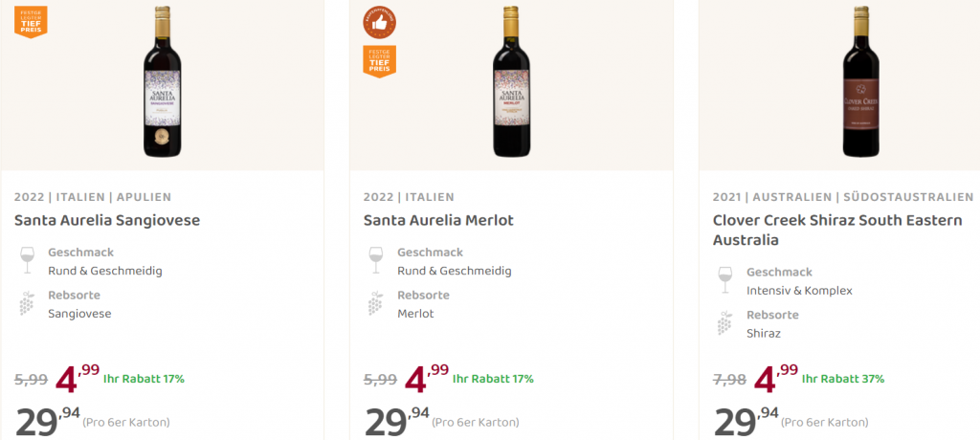Click the orange Tiefpreis badge on the Sangiovese
Screen dimensions: 980x440
tap(31, 19)
